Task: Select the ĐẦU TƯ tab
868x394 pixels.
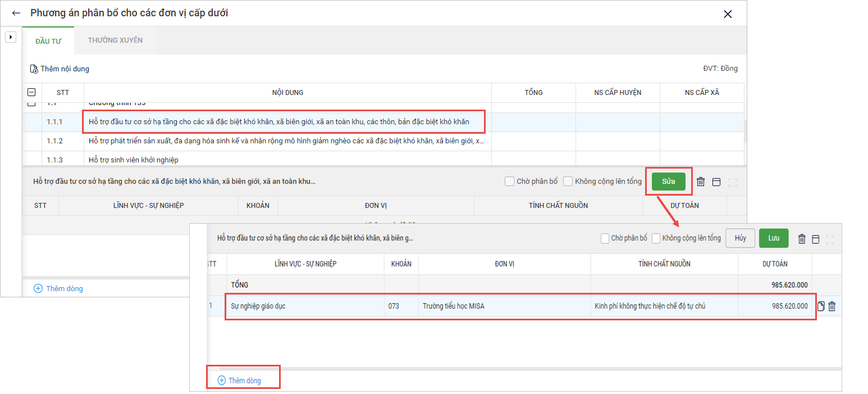Action: [48, 41]
